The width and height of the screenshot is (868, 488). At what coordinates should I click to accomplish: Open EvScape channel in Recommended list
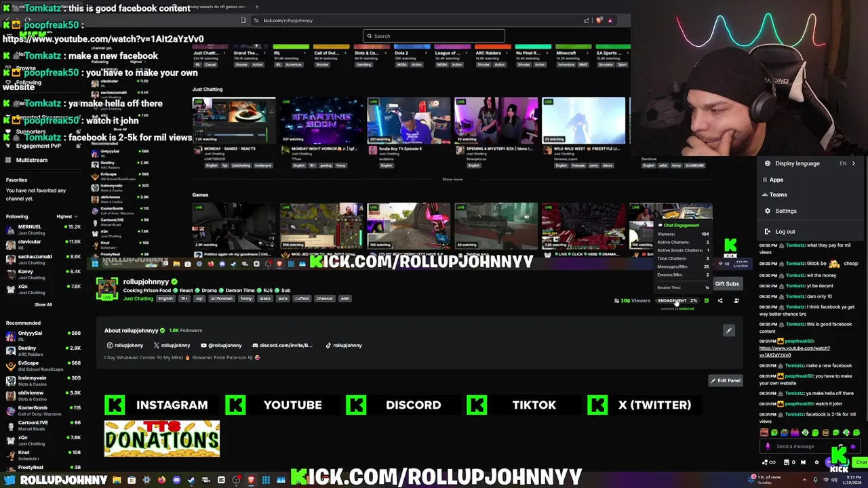coord(42,366)
